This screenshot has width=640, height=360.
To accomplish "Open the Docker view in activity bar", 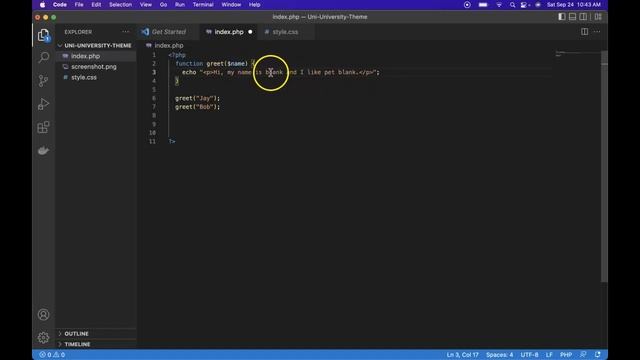I will point(43,151).
